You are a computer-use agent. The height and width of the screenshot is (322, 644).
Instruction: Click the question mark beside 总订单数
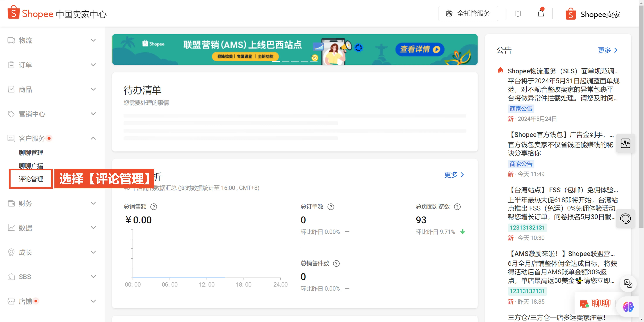[331, 207]
